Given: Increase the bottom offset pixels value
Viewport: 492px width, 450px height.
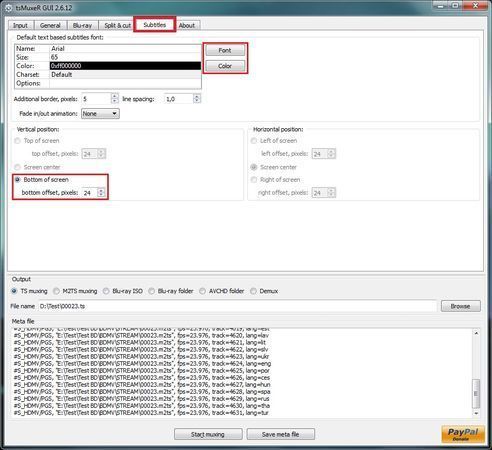Looking at the screenshot, I should [x=101, y=190].
